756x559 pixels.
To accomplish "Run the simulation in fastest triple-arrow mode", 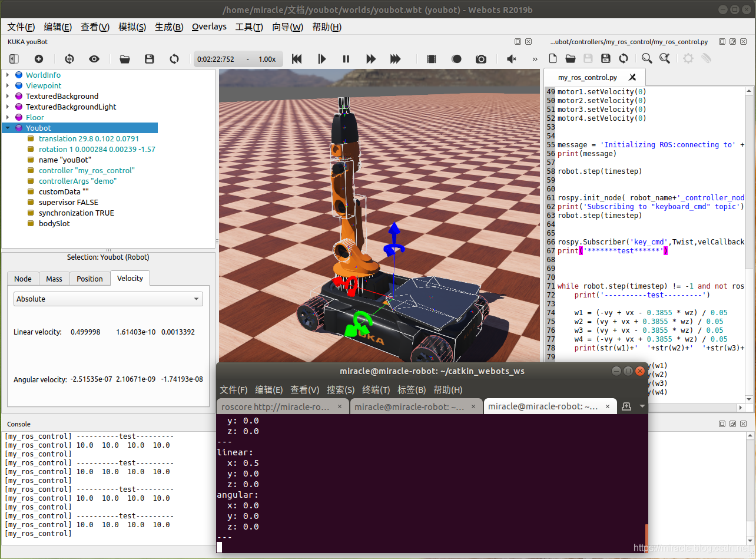I will pyautogui.click(x=396, y=59).
